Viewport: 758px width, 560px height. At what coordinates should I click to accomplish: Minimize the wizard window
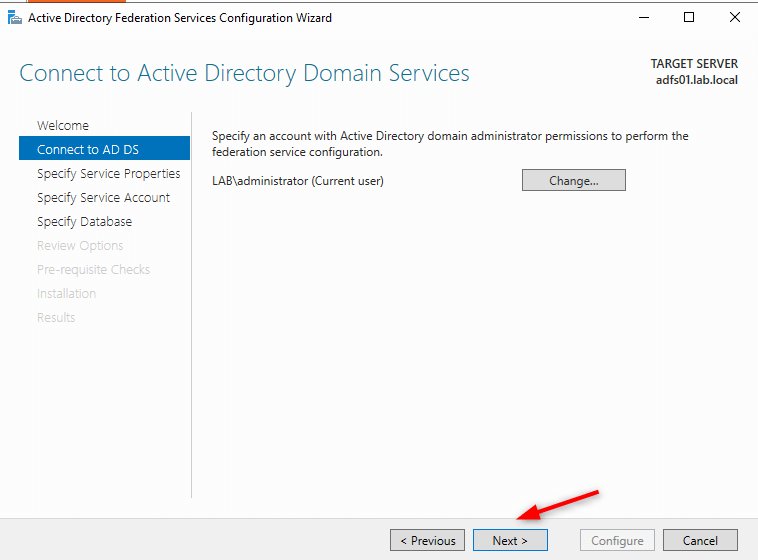[644, 17]
